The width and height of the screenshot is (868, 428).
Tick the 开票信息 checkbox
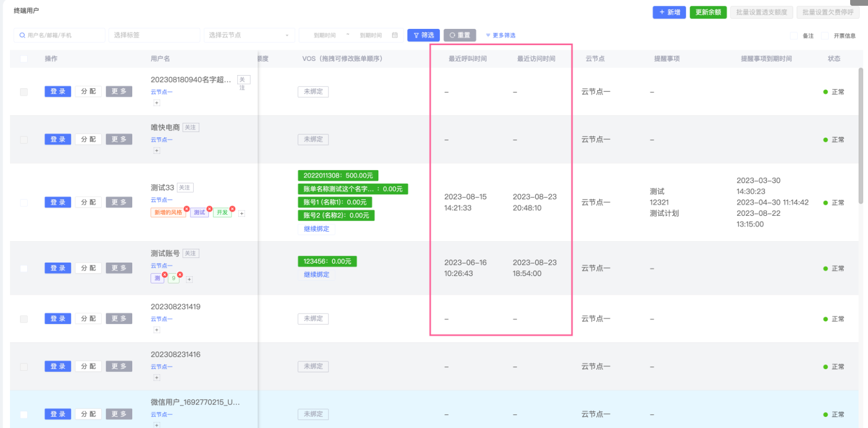pos(824,36)
